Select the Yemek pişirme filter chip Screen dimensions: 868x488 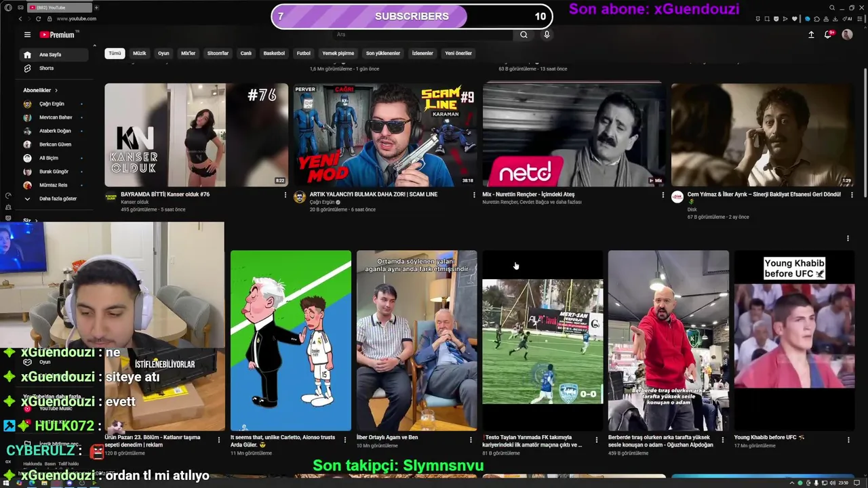[338, 53]
